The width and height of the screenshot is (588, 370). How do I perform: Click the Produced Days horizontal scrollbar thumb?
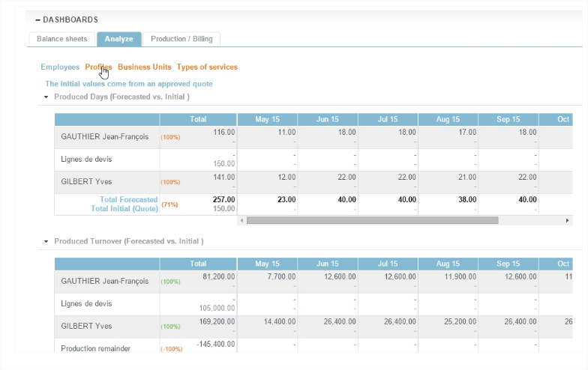[x=372, y=220]
